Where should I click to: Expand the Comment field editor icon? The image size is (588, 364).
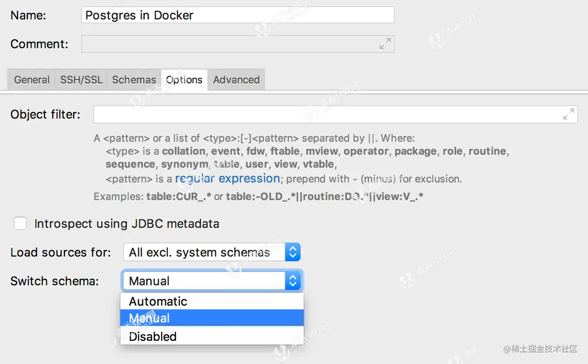pyautogui.click(x=385, y=44)
